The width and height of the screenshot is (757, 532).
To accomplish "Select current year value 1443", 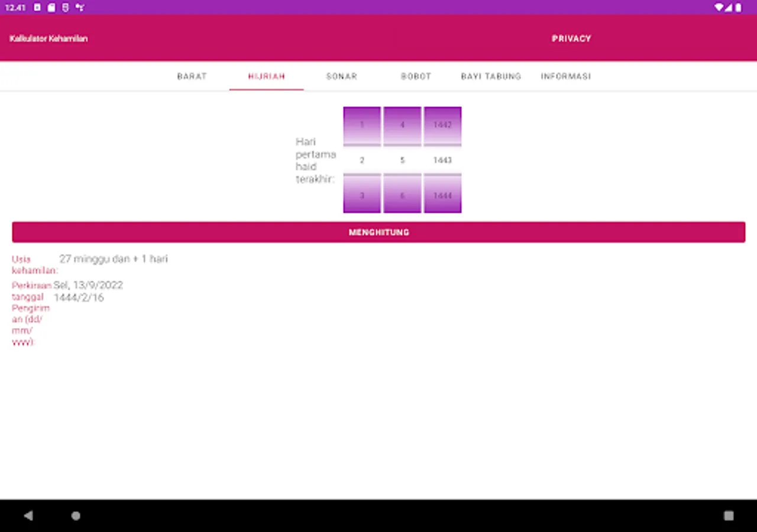I will (x=442, y=160).
